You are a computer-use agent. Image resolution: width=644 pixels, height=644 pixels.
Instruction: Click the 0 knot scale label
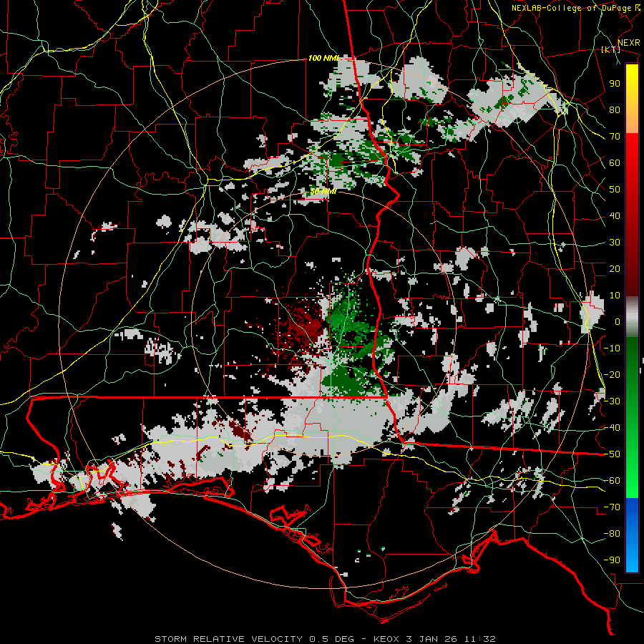tap(618, 322)
